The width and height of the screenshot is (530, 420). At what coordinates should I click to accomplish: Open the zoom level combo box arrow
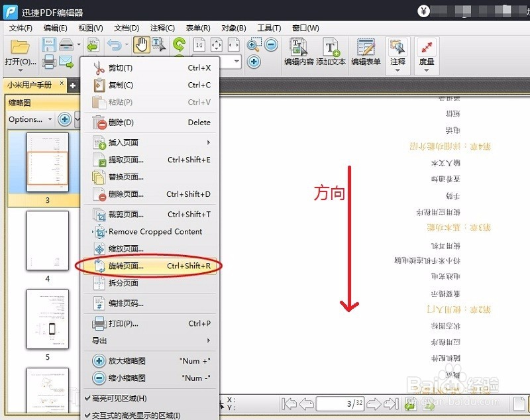coord(237,62)
